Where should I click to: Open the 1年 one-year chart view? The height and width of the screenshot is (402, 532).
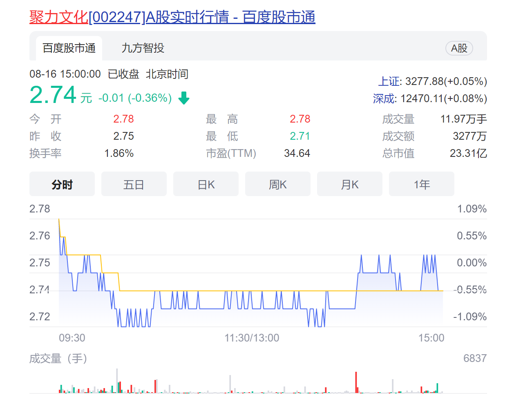coord(421,184)
